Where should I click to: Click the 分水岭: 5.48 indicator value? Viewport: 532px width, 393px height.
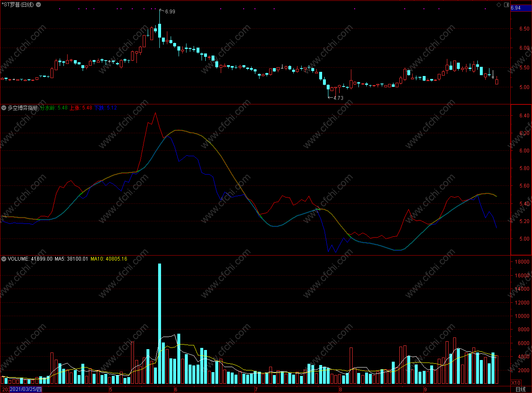54,108
